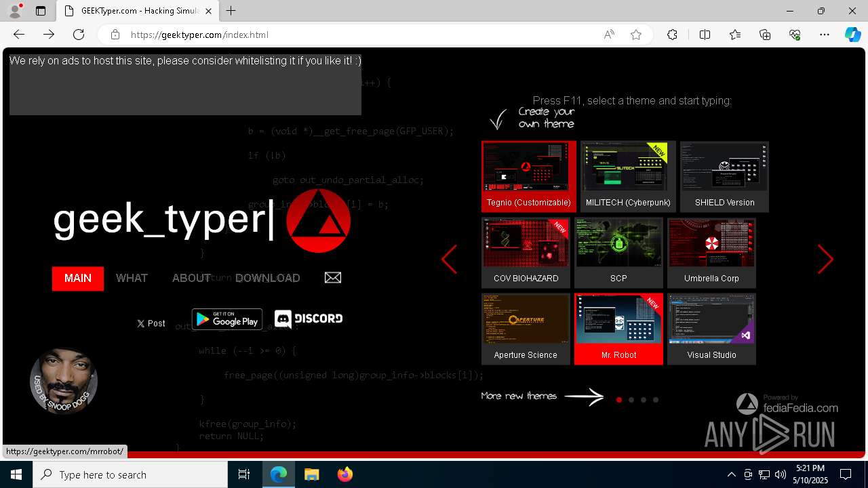Select the MILITECH (Cyberpunk) theme
868x488 pixels.
pos(628,177)
